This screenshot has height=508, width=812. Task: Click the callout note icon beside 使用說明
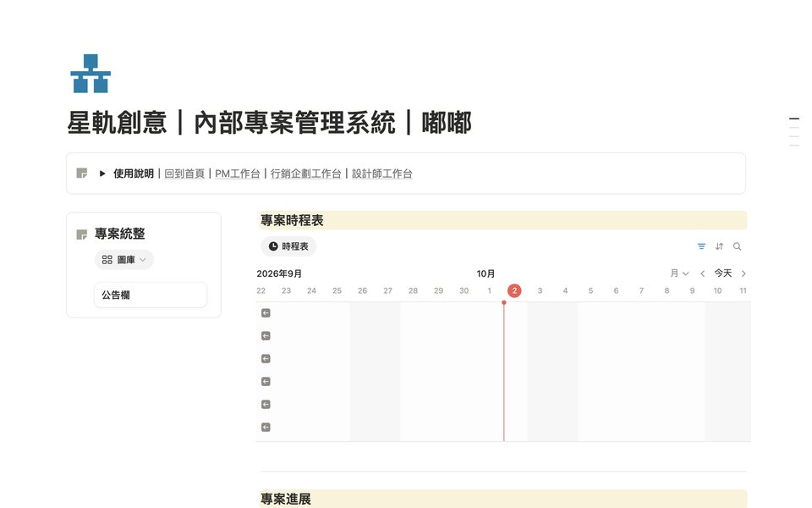pos(82,173)
